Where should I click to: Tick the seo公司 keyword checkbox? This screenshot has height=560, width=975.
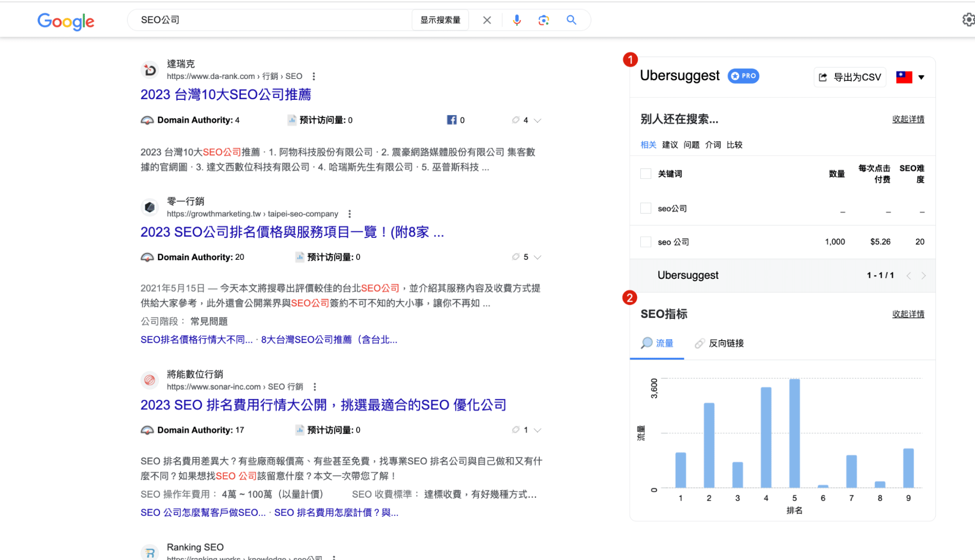(x=646, y=209)
